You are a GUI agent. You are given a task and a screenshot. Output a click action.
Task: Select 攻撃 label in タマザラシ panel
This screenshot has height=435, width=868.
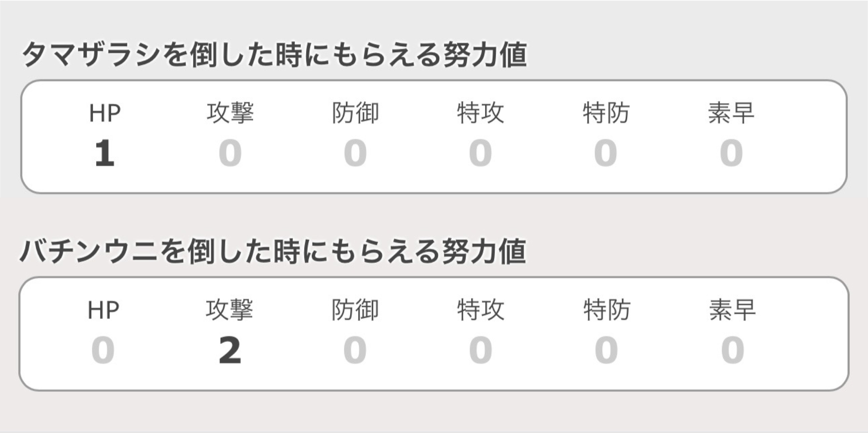click(x=230, y=113)
